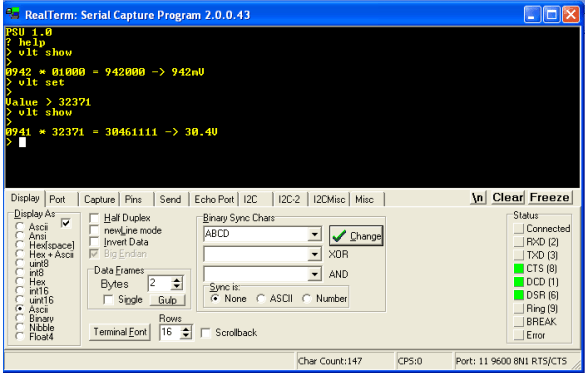The image size is (587, 376).
Task: Switch to the Capture tab
Action: click(99, 199)
